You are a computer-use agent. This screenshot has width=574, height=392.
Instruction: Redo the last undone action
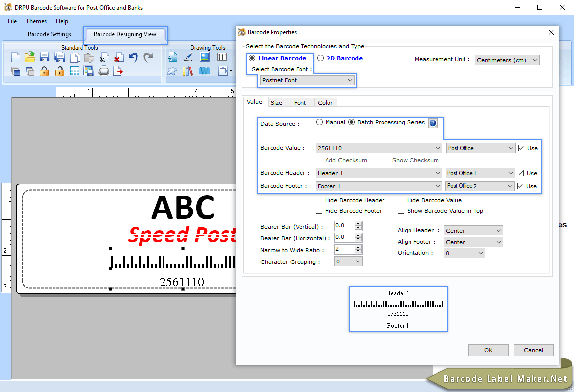(148, 57)
